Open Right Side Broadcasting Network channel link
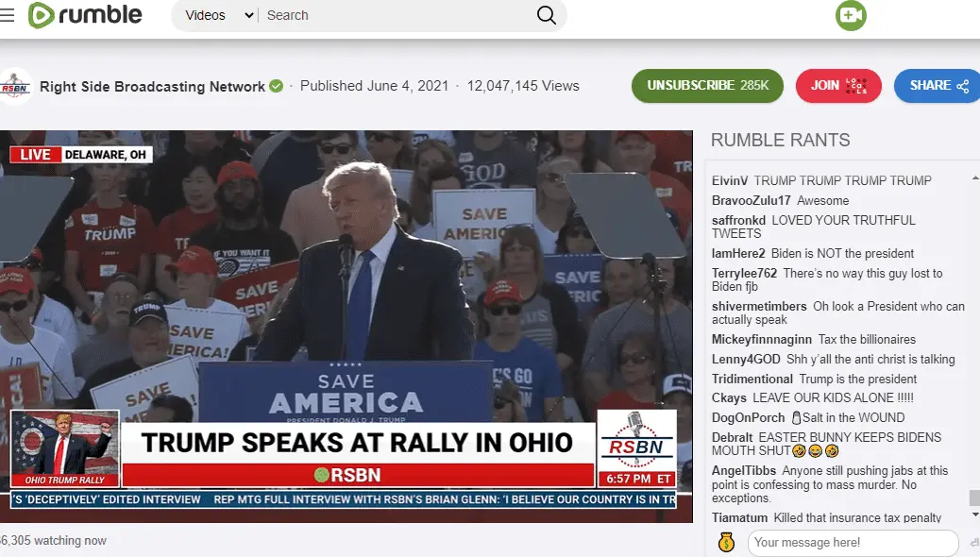The height and width of the screenshot is (557, 980). (152, 86)
